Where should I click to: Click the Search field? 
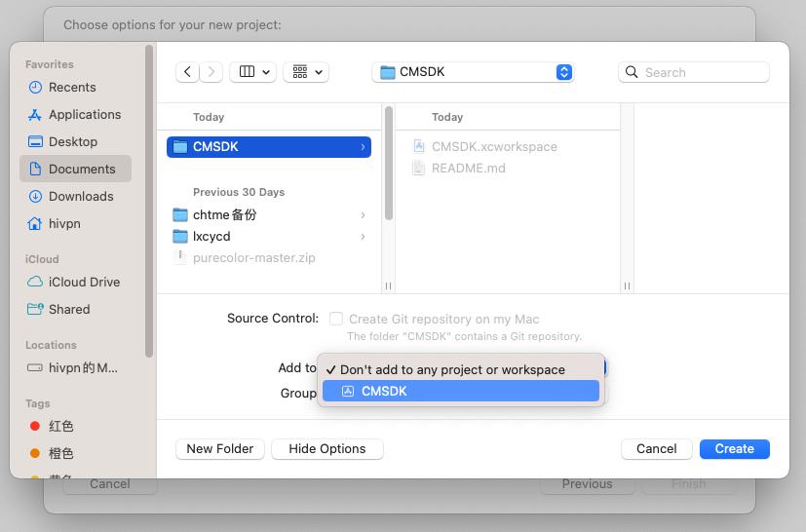(x=694, y=72)
